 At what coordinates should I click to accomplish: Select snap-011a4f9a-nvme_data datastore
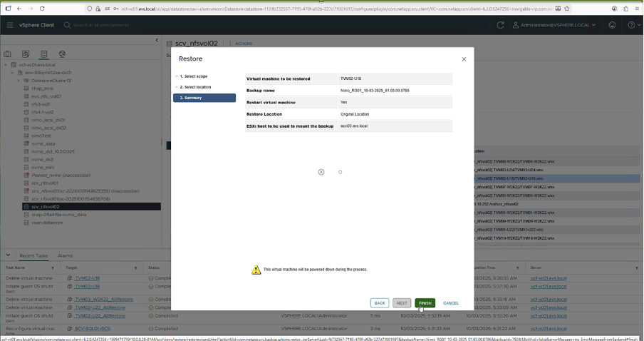[58, 215]
